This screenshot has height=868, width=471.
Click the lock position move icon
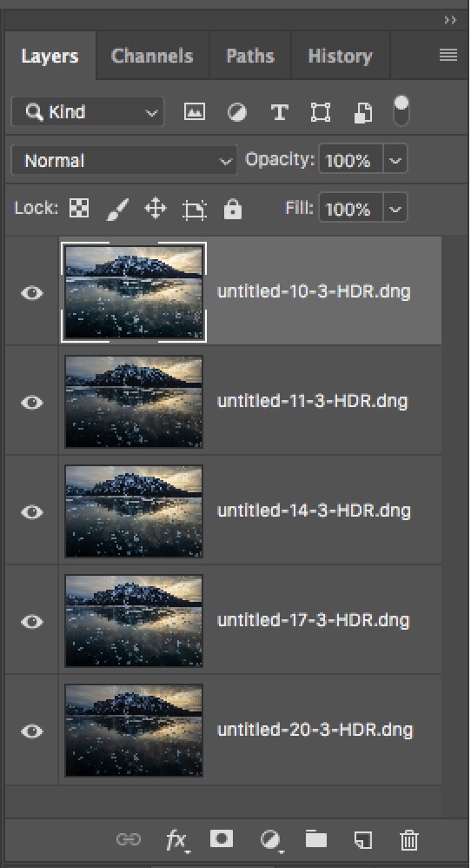point(156,210)
